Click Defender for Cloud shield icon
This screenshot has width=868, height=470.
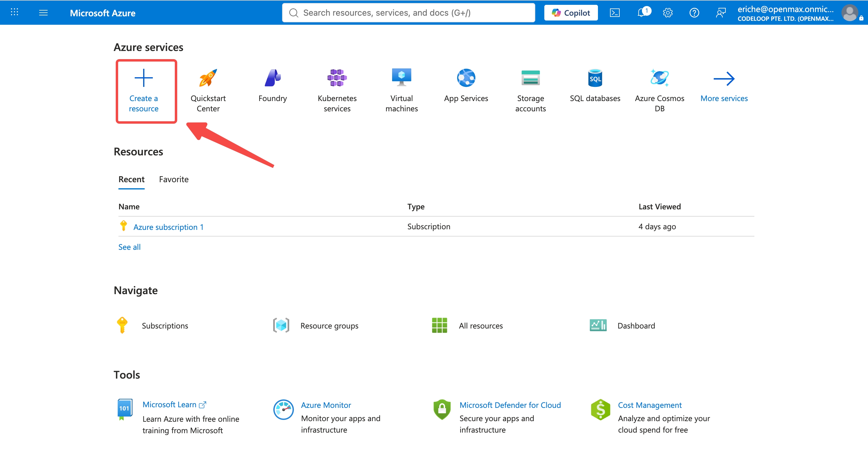pos(442,410)
